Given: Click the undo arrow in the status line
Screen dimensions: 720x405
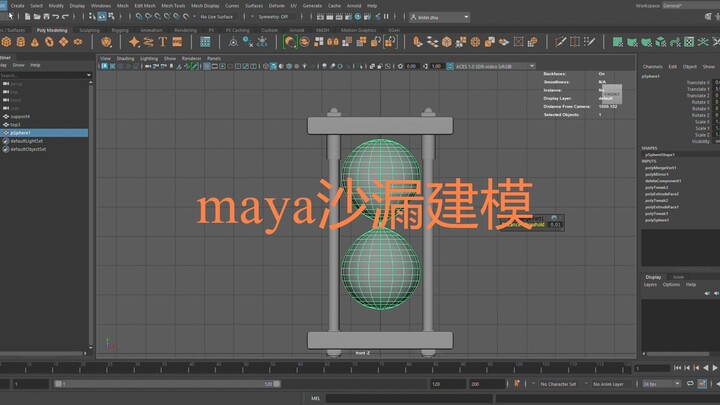Looking at the screenshot, I should pyautogui.click(x=53, y=17).
